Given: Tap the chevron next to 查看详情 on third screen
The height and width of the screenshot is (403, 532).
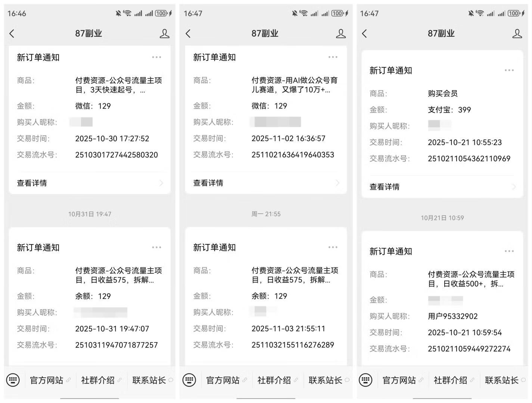Looking at the screenshot, I should (514, 187).
